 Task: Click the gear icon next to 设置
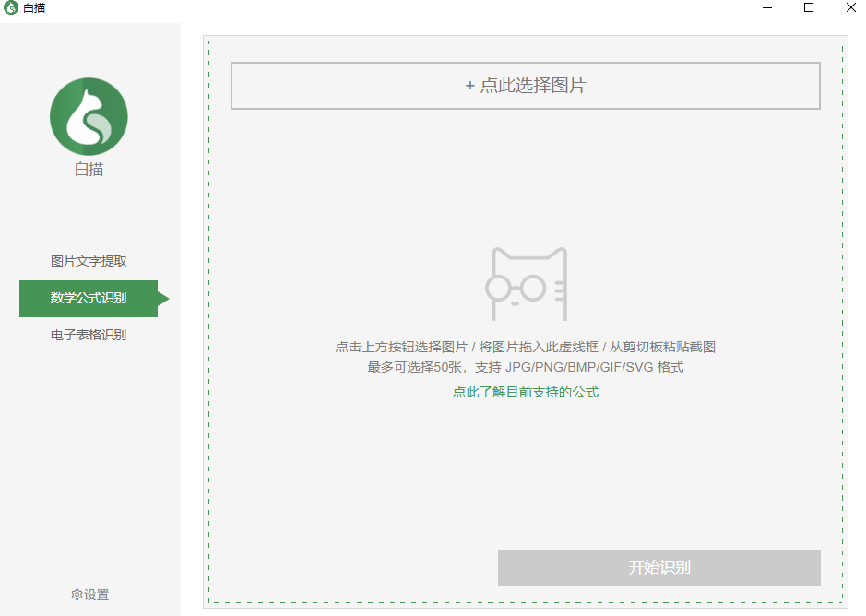click(77, 595)
